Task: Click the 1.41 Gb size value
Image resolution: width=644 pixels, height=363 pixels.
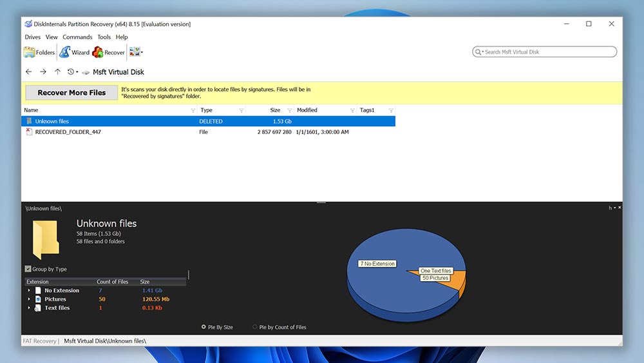Action: point(152,290)
